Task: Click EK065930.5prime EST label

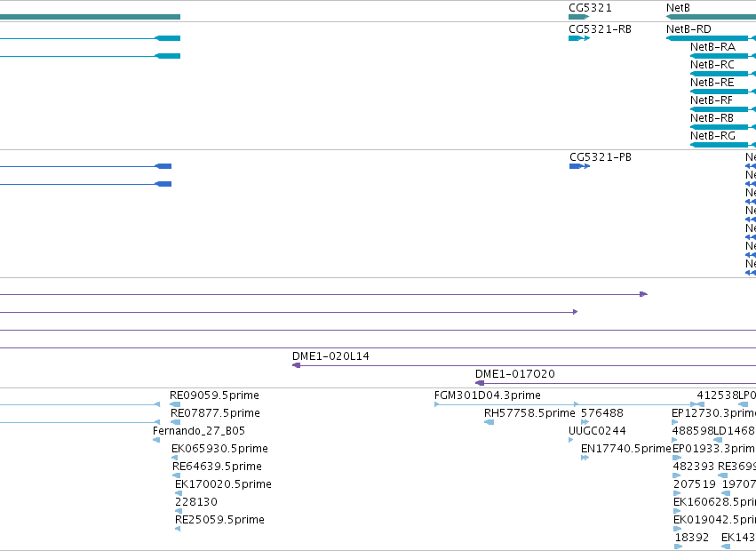Action: [x=219, y=449]
